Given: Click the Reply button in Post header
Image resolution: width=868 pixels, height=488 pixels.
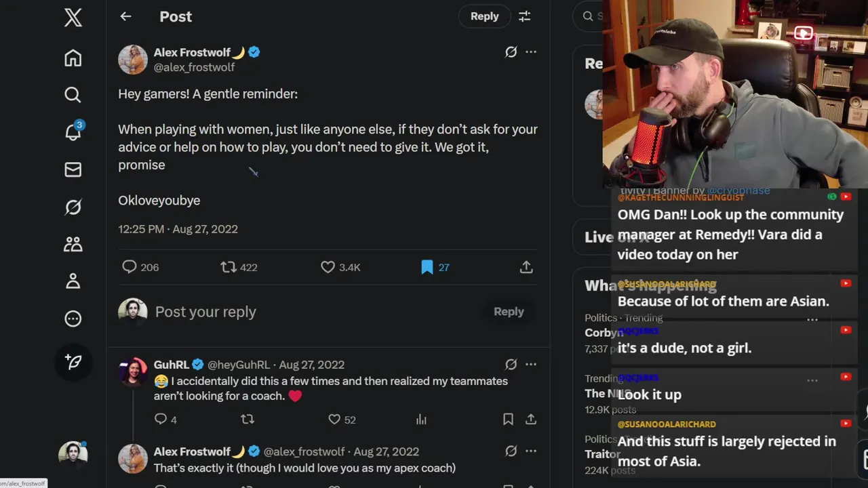Looking at the screenshot, I should [x=484, y=16].
